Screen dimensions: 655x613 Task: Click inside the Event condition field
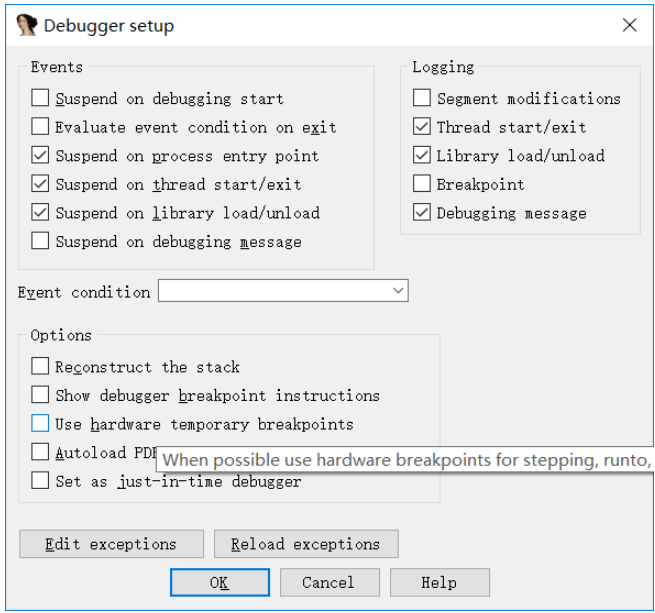point(272,291)
